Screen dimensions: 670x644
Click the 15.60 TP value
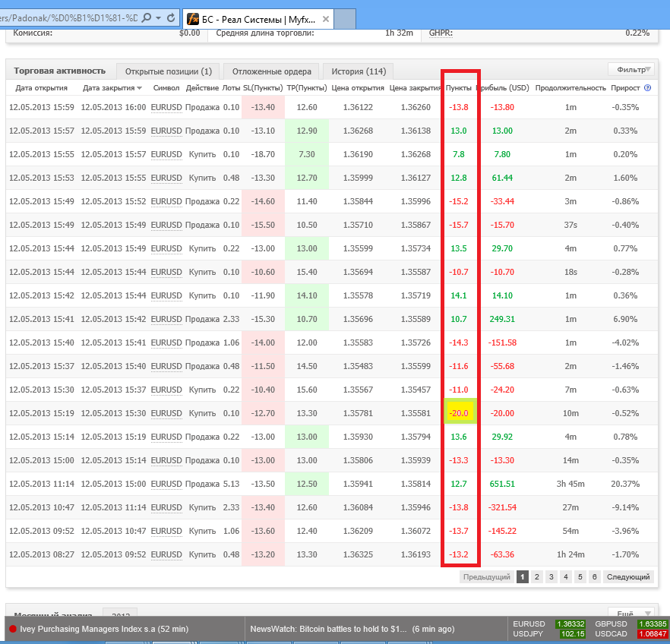pos(307,390)
